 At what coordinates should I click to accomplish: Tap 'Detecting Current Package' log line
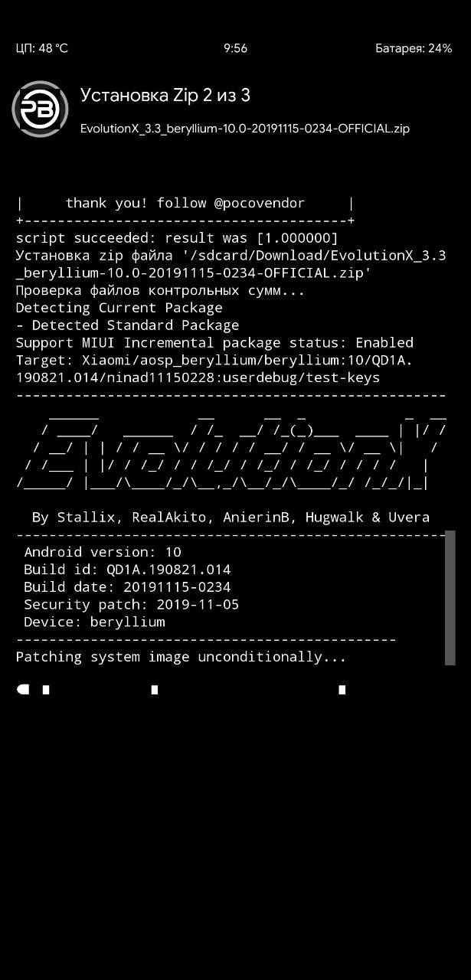119,308
